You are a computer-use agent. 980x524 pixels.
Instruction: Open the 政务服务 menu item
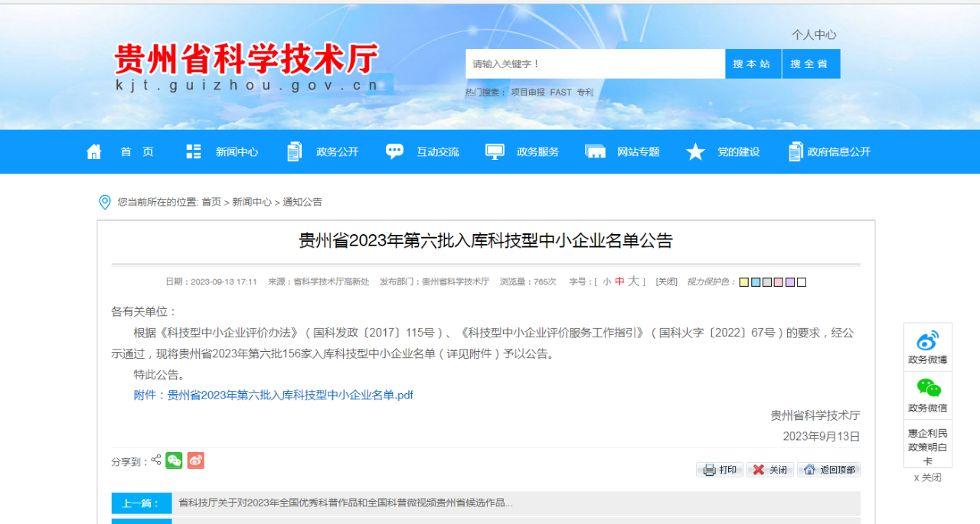(537, 151)
